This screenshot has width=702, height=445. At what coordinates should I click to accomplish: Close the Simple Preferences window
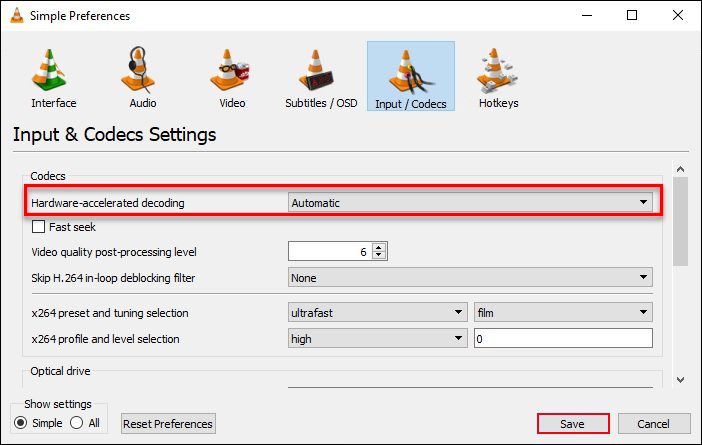(678, 15)
